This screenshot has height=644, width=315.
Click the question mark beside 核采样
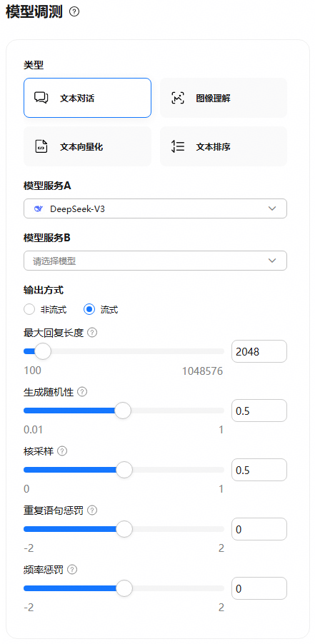click(62, 451)
